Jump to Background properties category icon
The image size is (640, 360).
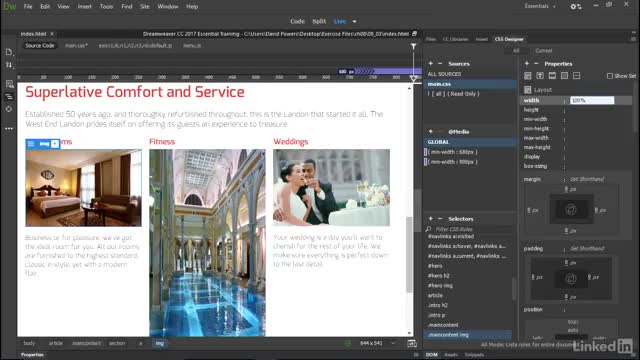[x=564, y=76]
